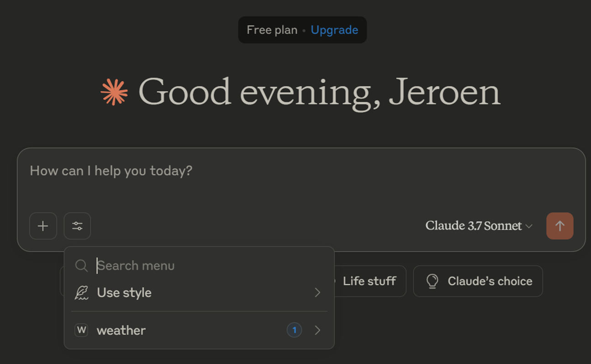
Task: Click the lightbulb icon in Claude's choice
Action: point(432,281)
